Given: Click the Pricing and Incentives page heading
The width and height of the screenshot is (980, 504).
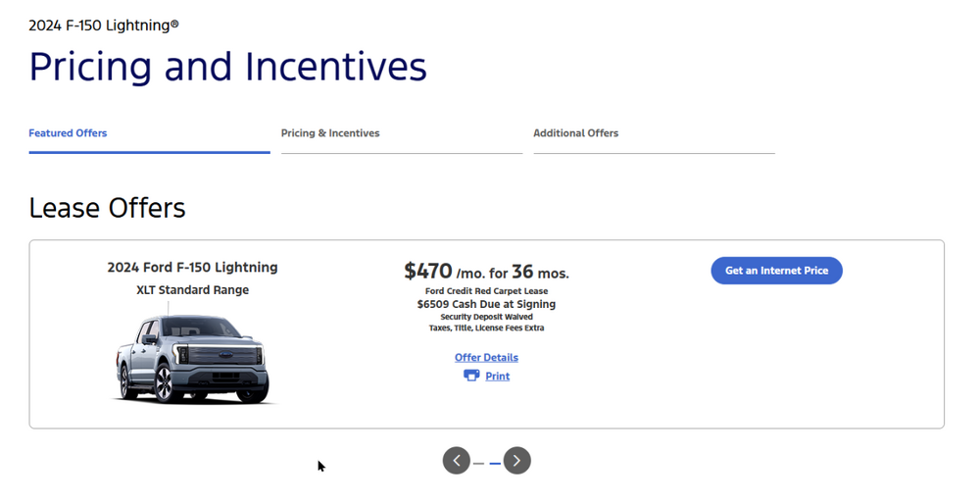Looking at the screenshot, I should (227, 67).
